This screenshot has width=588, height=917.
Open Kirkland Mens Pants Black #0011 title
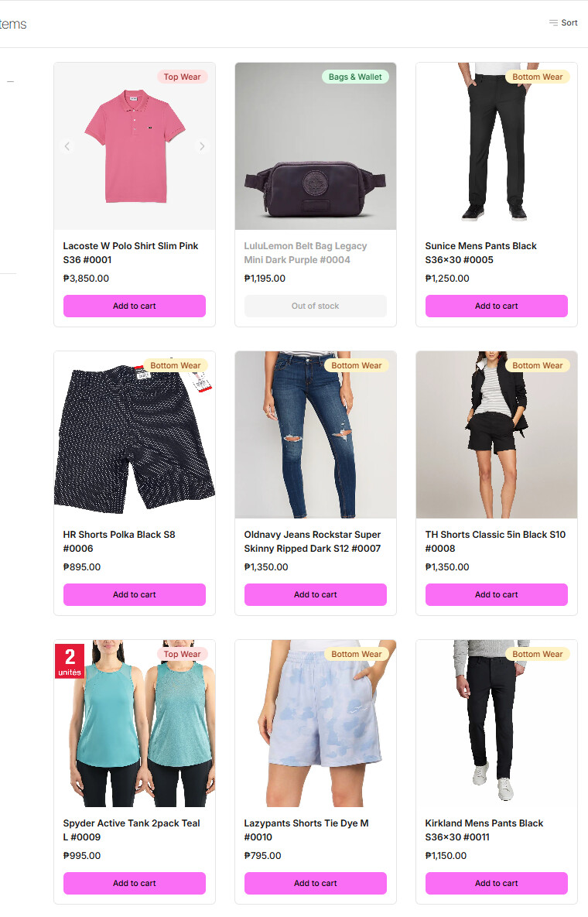[x=484, y=830]
